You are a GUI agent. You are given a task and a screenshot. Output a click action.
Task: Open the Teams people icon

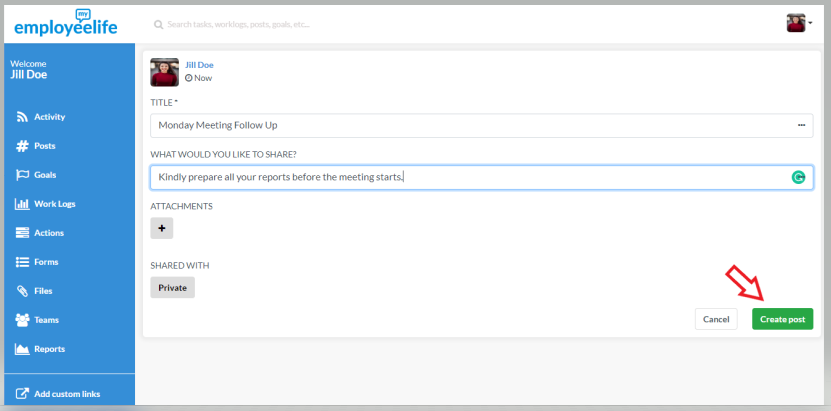[22, 320]
